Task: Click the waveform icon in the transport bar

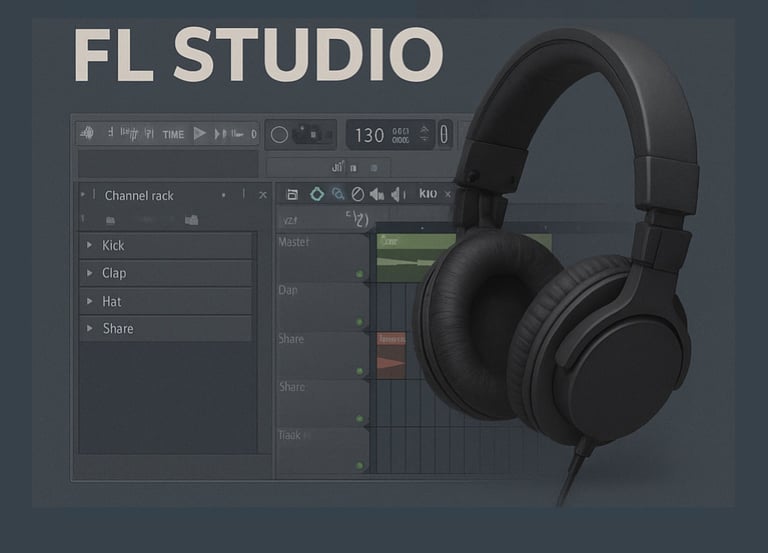Action: [x=88, y=133]
